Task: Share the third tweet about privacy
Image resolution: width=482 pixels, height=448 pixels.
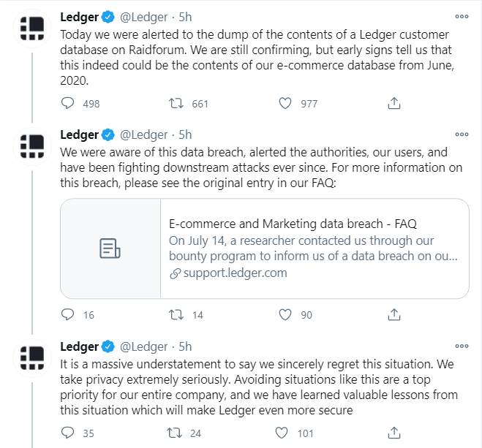Action: [394, 433]
